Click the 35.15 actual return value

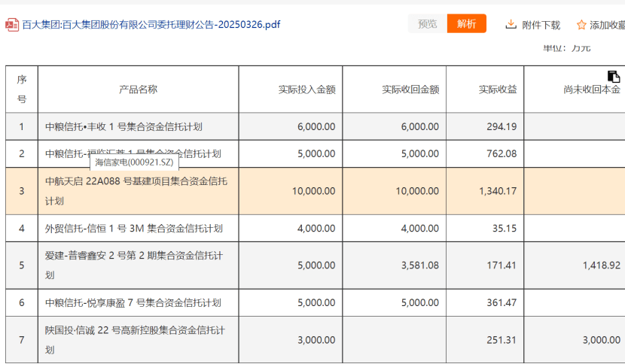click(x=505, y=228)
